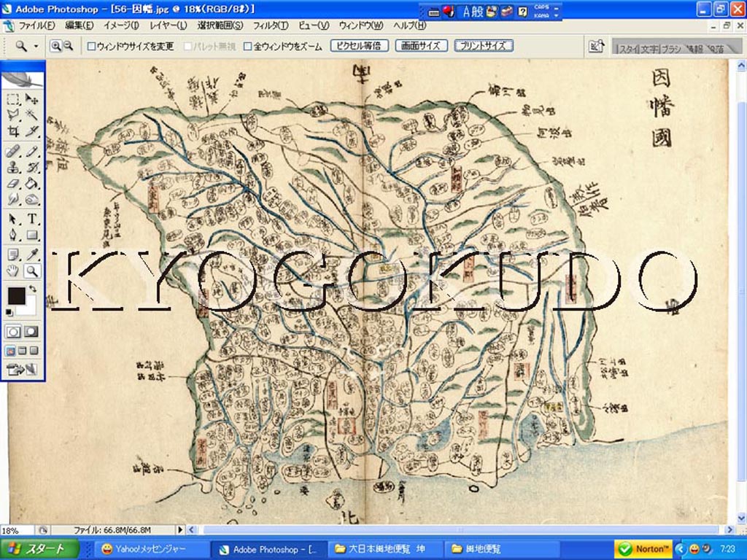Click the Zoom Out magnifier in options bar
747x560 pixels.
coord(68,46)
